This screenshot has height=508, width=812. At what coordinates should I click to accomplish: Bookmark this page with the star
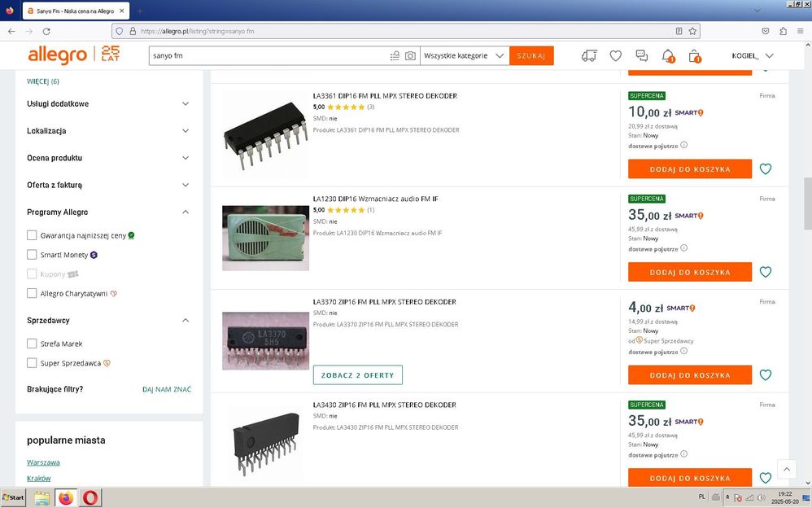(692, 31)
